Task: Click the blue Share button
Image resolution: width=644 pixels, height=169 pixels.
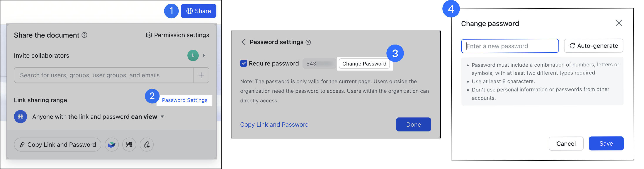Action: (199, 11)
